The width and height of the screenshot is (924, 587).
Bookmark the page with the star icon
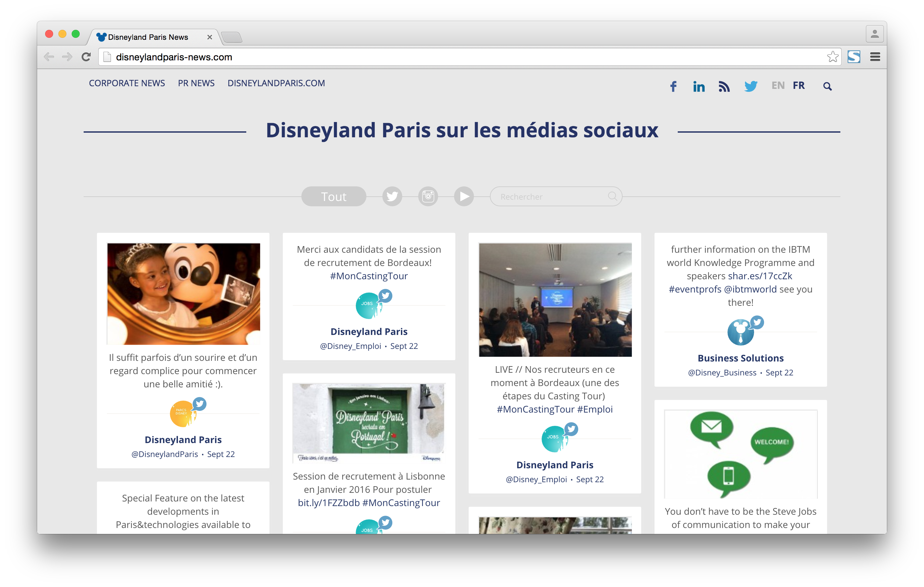tap(832, 57)
